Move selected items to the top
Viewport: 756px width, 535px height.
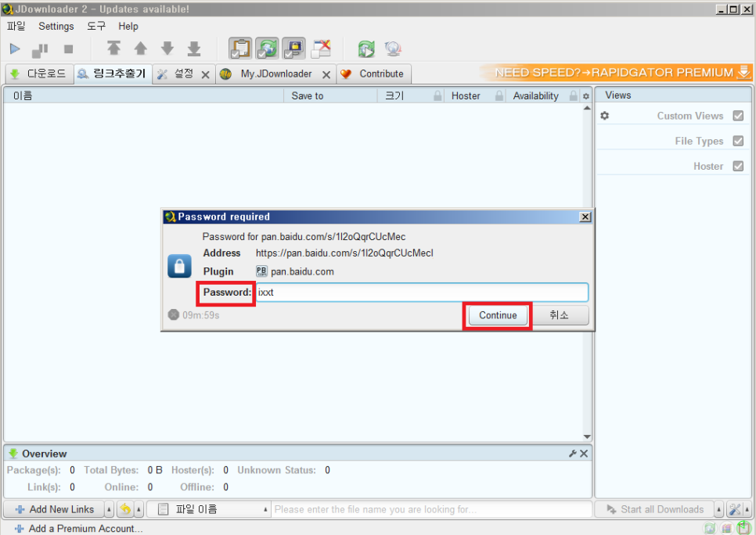click(113, 48)
